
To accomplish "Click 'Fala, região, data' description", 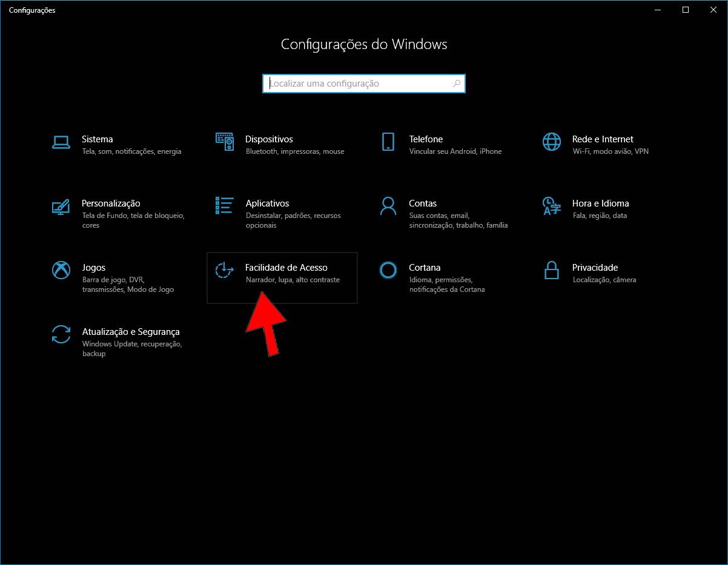I will 600,216.
